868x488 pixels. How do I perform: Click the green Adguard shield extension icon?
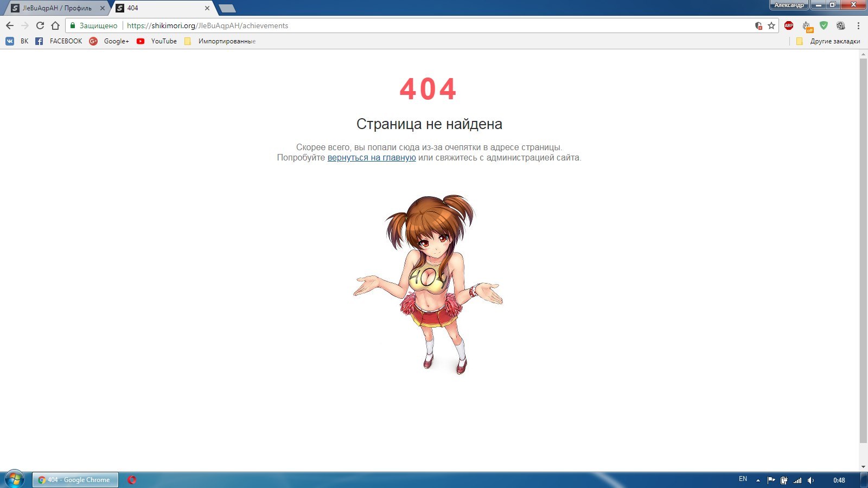(824, 25)
